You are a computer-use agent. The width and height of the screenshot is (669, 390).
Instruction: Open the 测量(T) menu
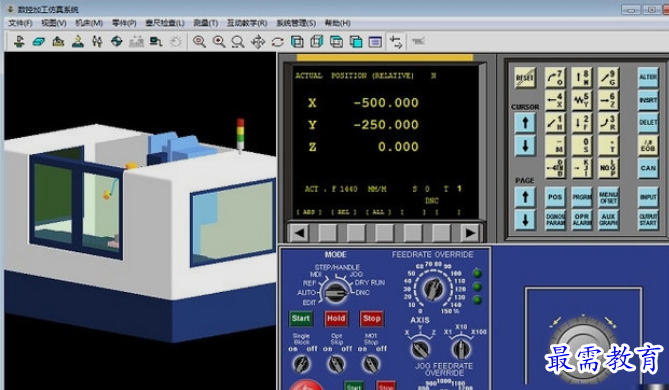coord(206,23)
